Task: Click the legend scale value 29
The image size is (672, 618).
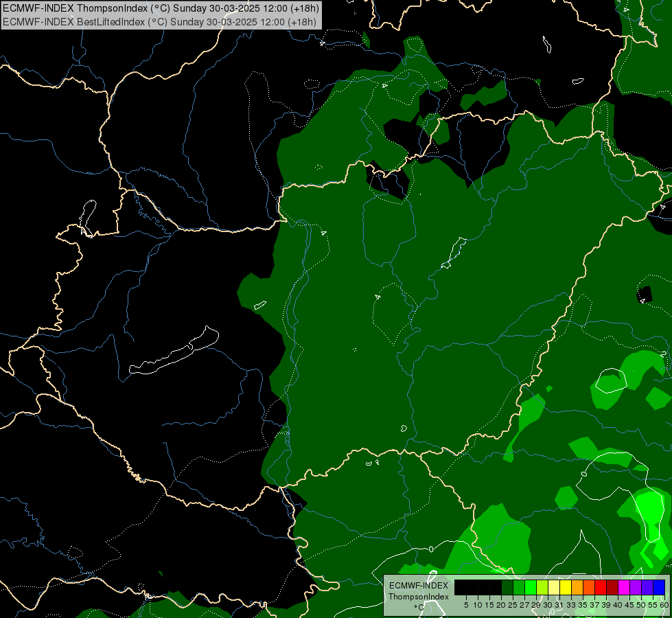Action: pyautogui.click(x=537, y=605)
